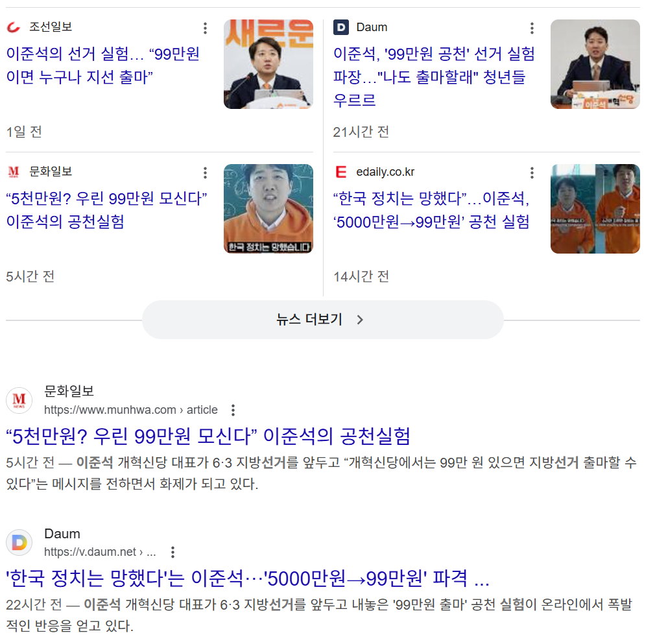This screenshot has height=644, width=655.
Task: Click the edaily red E logo icon
Action: 341,172
